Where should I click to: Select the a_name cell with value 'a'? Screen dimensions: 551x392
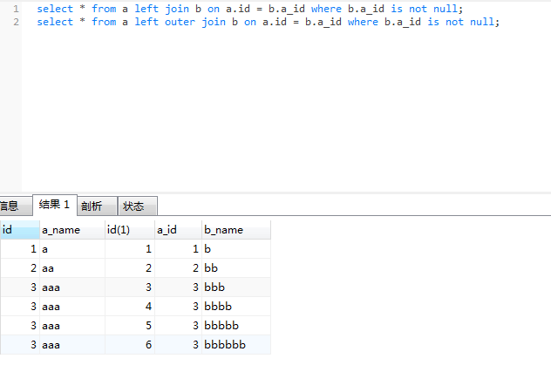pos(72,249)
